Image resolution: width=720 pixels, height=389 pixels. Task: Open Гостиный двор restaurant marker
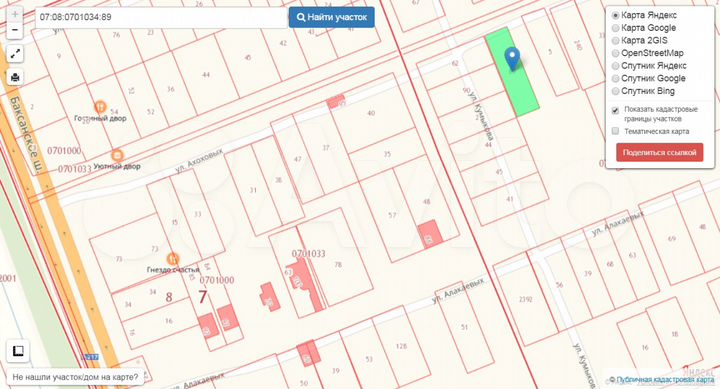pos(100,107)
